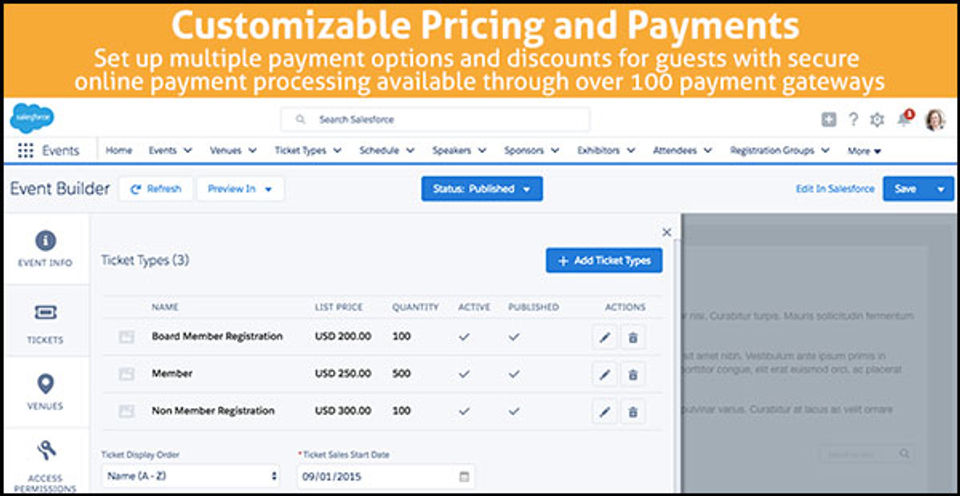Click search icon in dimmed preview area
This screenshot has width=960, height=496.
click(904, 454)
